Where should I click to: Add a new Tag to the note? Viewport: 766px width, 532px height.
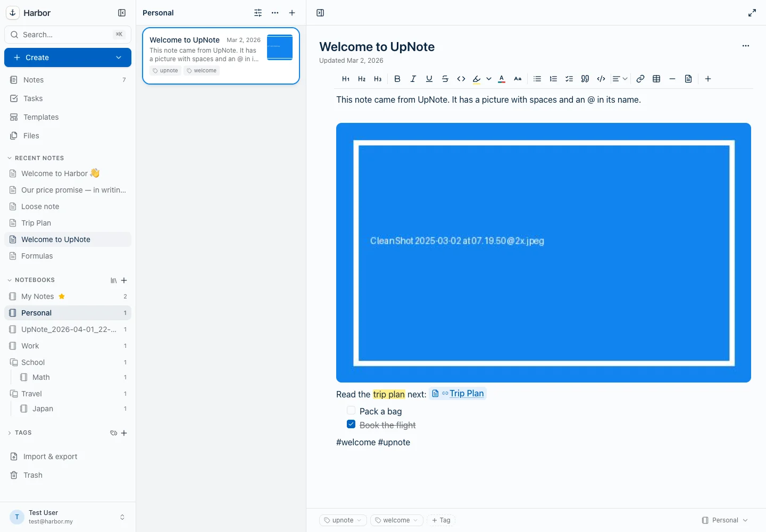pos(441,520)
